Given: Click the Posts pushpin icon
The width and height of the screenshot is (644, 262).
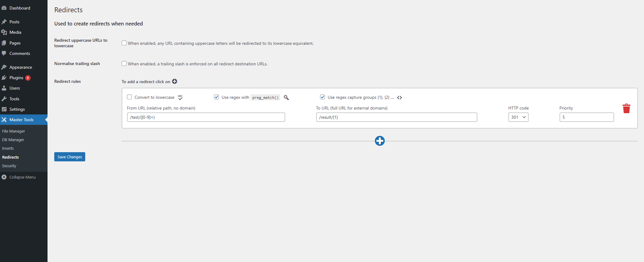Looking at the screenshot, I should [x=4, y=22].
